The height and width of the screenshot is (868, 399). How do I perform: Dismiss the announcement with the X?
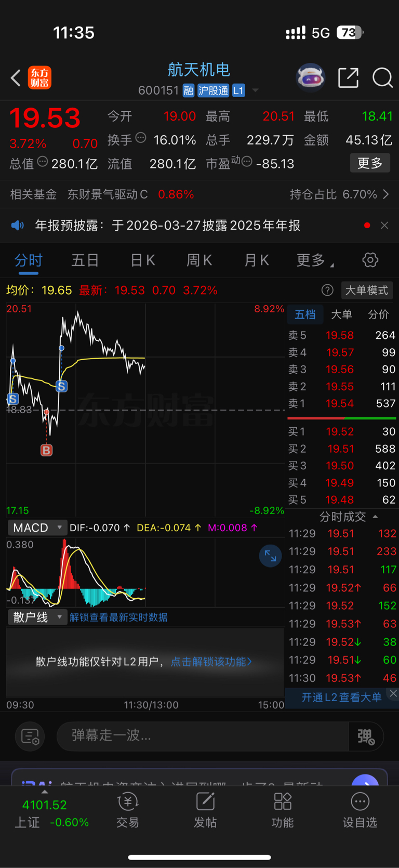[384, 225]
